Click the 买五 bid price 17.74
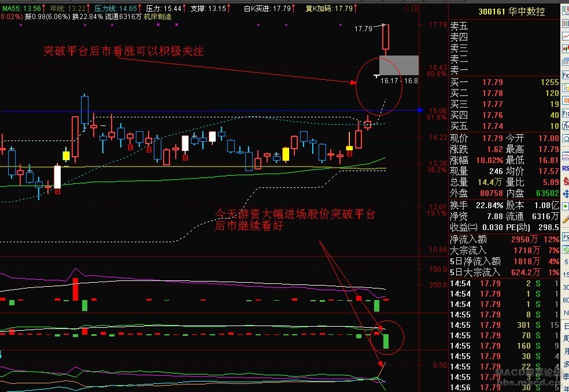 pyautogui.click(x=493, y=126)
